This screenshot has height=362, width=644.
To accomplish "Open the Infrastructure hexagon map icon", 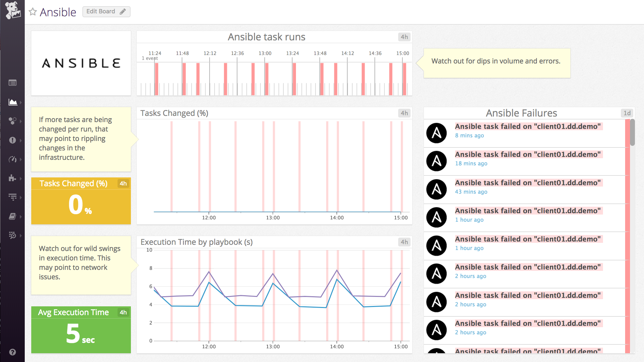I will 12,121.
